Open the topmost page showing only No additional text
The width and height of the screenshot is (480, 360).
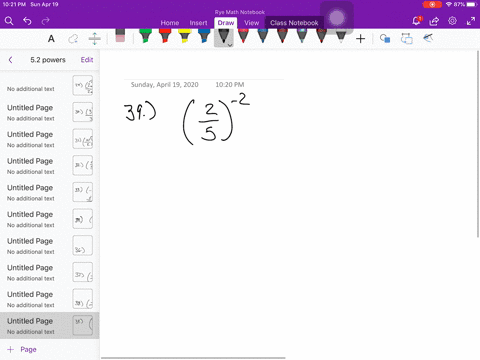click(x=50, y=85)
